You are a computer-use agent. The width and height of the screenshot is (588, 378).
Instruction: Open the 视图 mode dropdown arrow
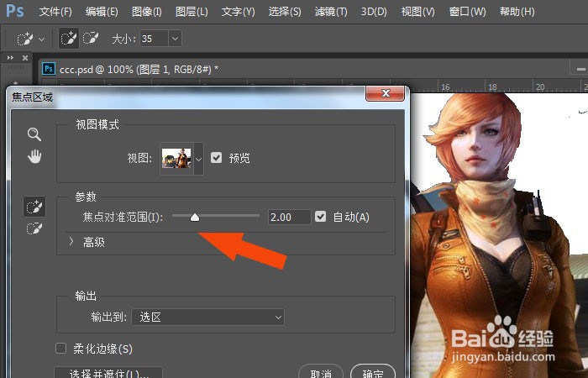[x=199, y=159]
